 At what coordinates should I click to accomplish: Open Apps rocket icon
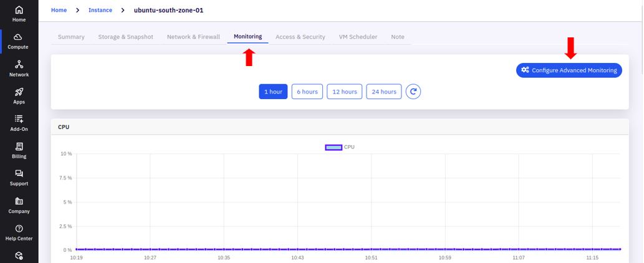19,92
